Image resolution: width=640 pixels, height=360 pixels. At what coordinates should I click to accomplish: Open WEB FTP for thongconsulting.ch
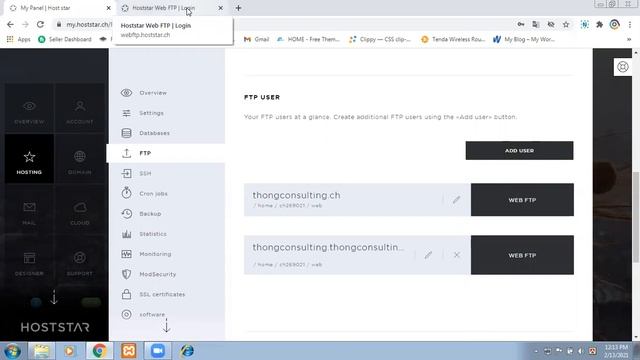pos(522,200)
